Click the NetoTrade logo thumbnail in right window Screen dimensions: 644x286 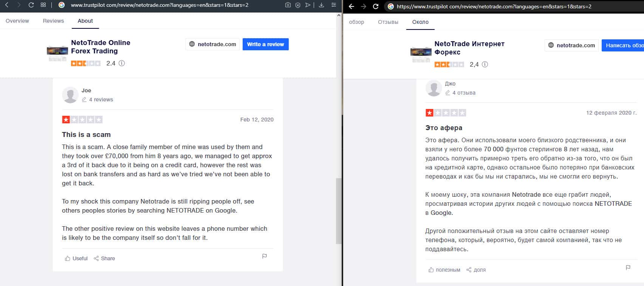tap(421, 54)
